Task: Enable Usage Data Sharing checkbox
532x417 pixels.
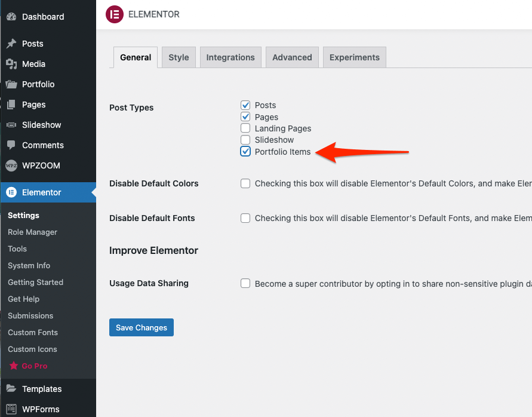Action: click(245, 284)
